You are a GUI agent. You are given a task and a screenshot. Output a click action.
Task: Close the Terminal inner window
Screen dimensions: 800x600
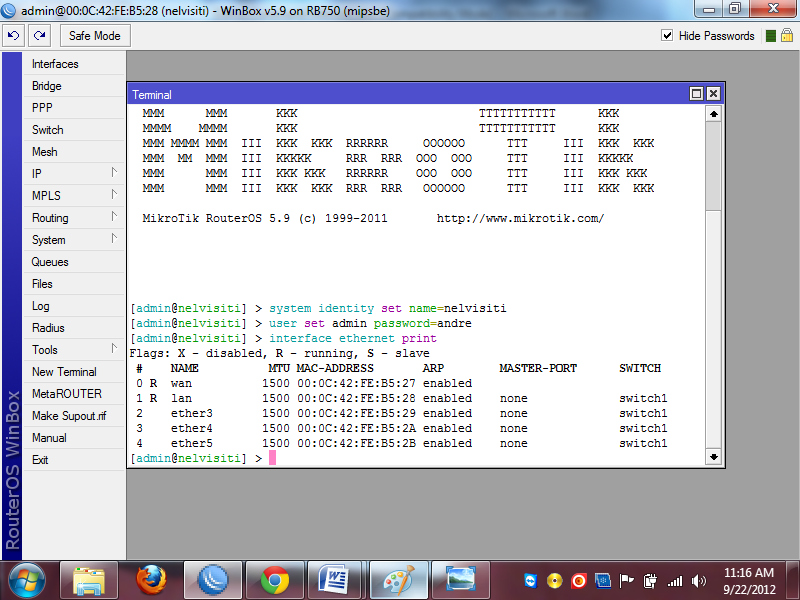[713, 93]
